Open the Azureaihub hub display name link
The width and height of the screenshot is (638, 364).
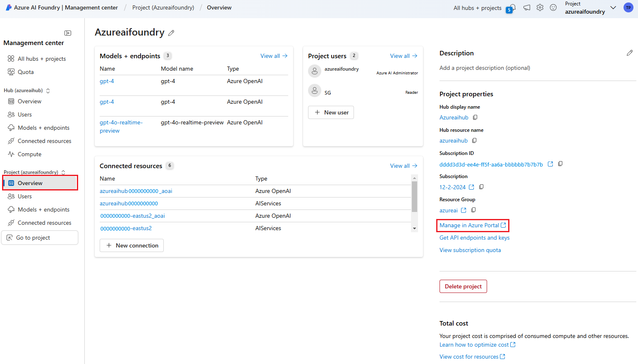[x=454, y=117]
